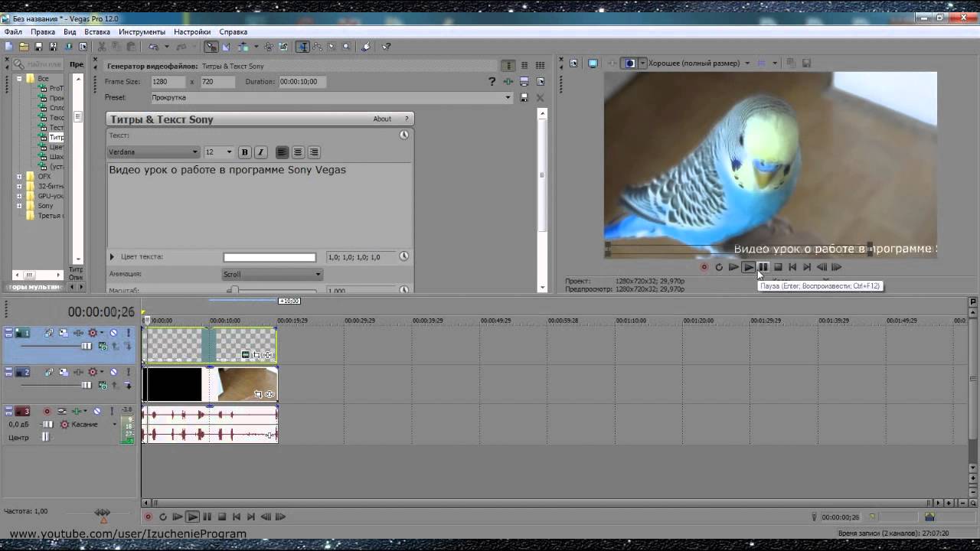Click Delete preset X icon

(540, 97)
